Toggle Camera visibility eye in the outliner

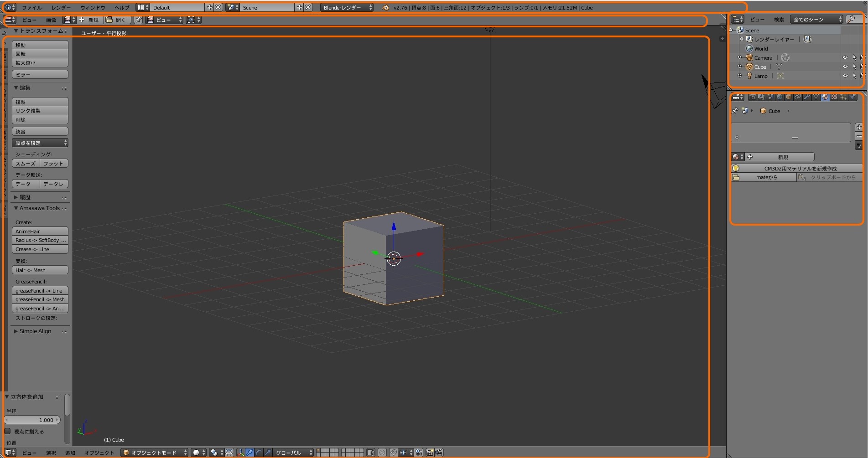845,57
